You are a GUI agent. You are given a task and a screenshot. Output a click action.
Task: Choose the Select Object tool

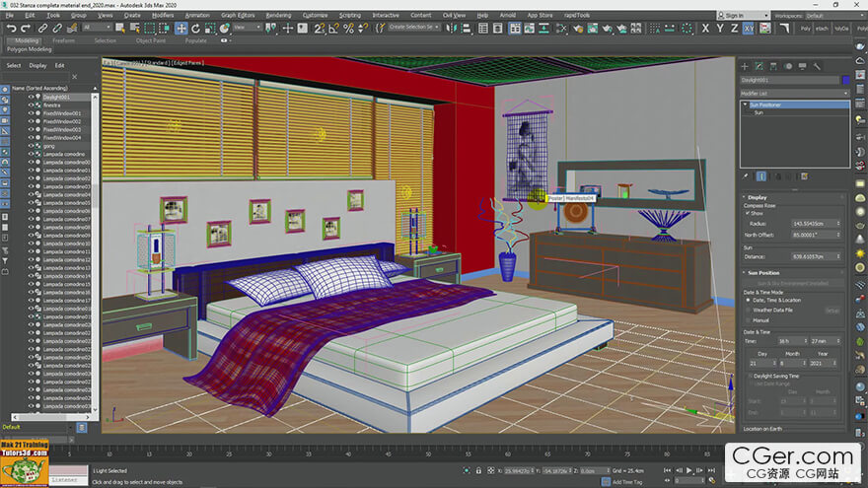(x=119, y=29)
